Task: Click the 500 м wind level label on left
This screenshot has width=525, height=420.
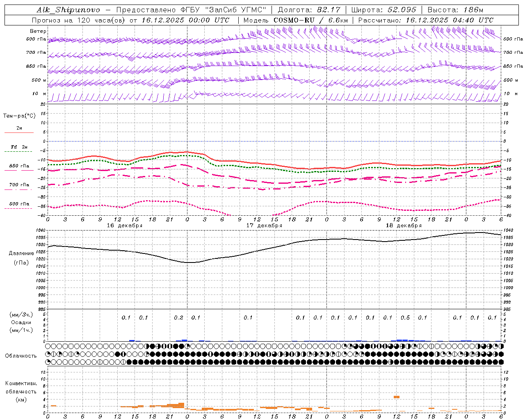Action: coord(39,80)
